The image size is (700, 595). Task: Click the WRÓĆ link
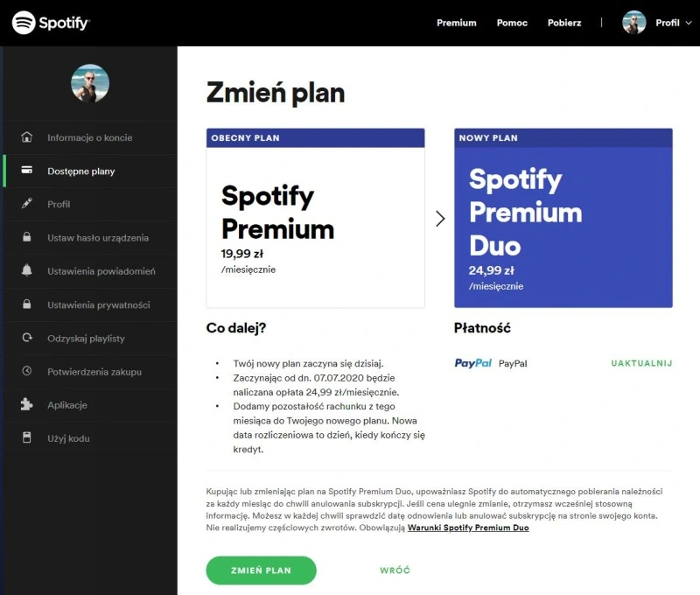pyautogui.click(x=395, y=570)
